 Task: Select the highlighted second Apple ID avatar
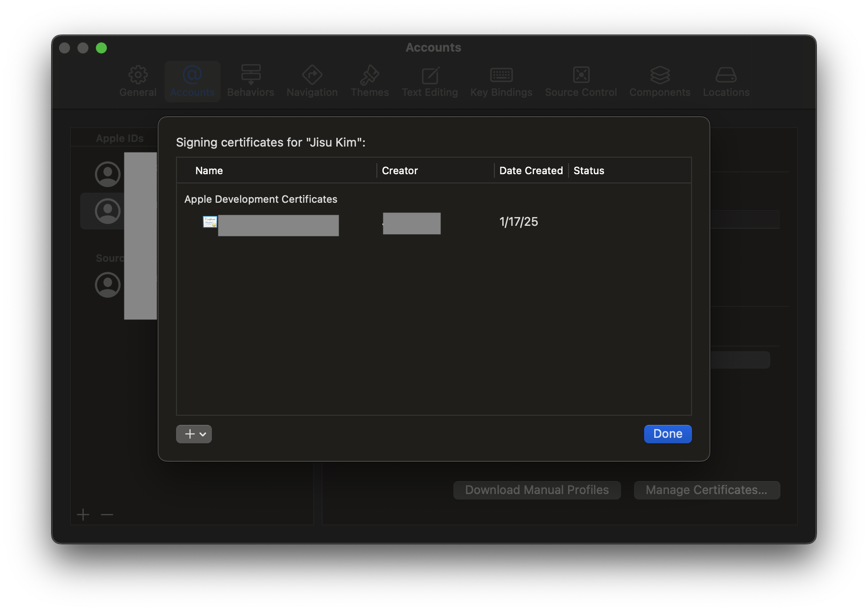point(108,211)
